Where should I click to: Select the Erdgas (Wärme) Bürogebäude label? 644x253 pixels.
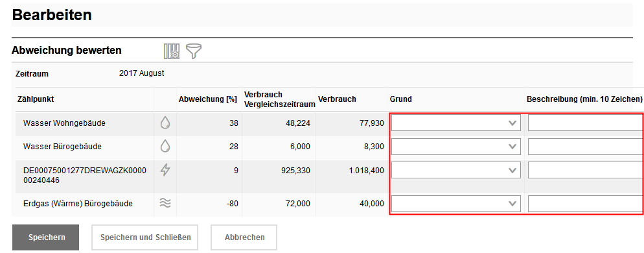(x=78, y=204)
